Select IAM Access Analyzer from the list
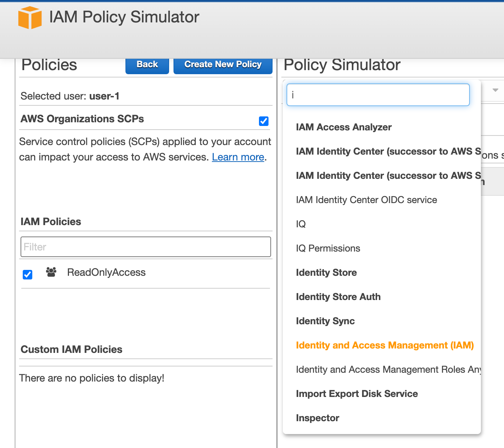The width and height of the screenshot is (504, 448). (344, 127)
